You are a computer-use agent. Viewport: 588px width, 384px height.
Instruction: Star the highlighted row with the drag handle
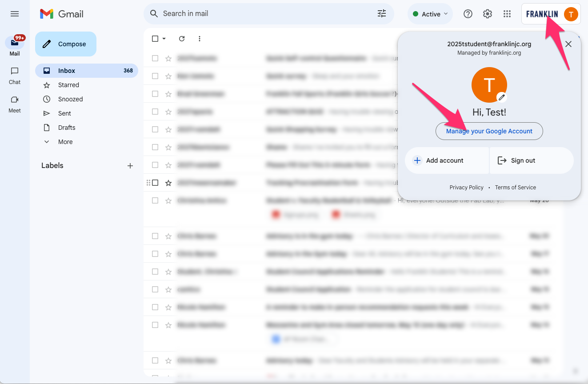[168, 183]
